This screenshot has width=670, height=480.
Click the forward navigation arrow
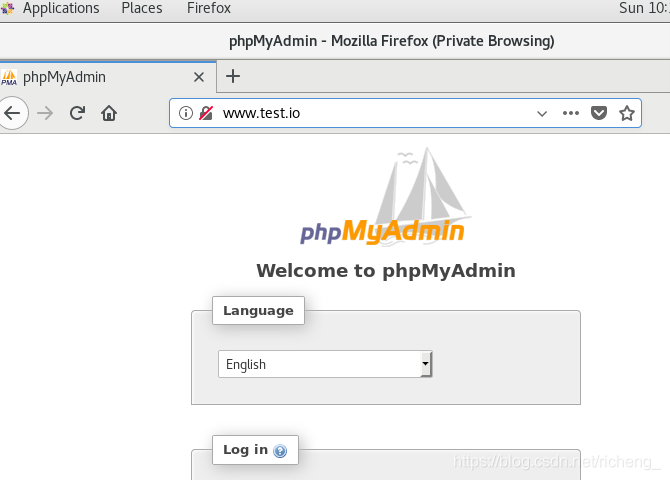[45, 113]
